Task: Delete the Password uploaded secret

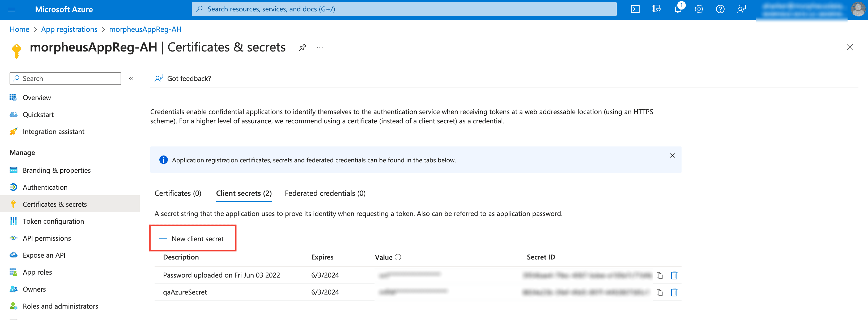Action: (x=674, y=275)
